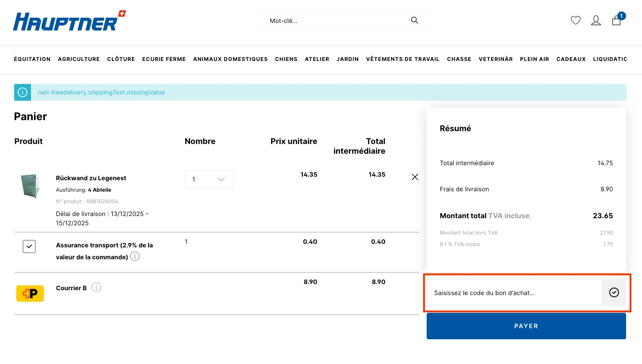Select the CHASSE category
Screen dimensions: 642x364
click(x=459, y=59)
